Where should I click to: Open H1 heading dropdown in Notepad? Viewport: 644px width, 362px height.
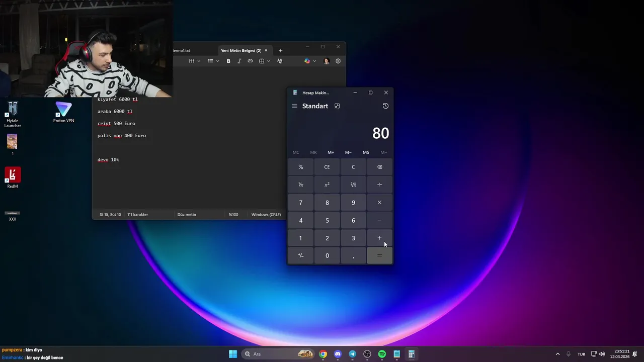pos(194,61)
